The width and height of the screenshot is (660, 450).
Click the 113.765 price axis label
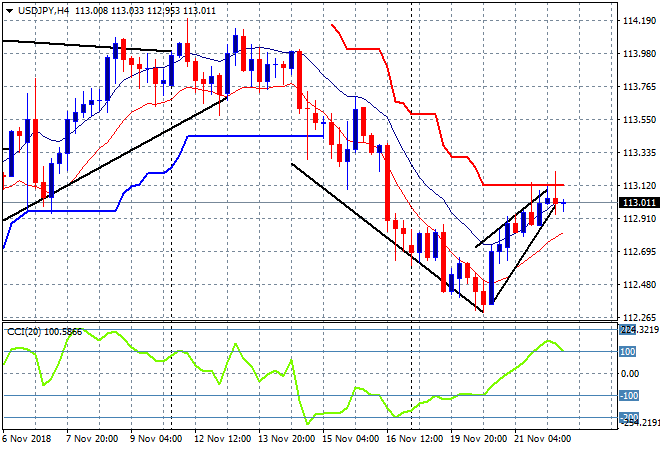tap(639, 87)
